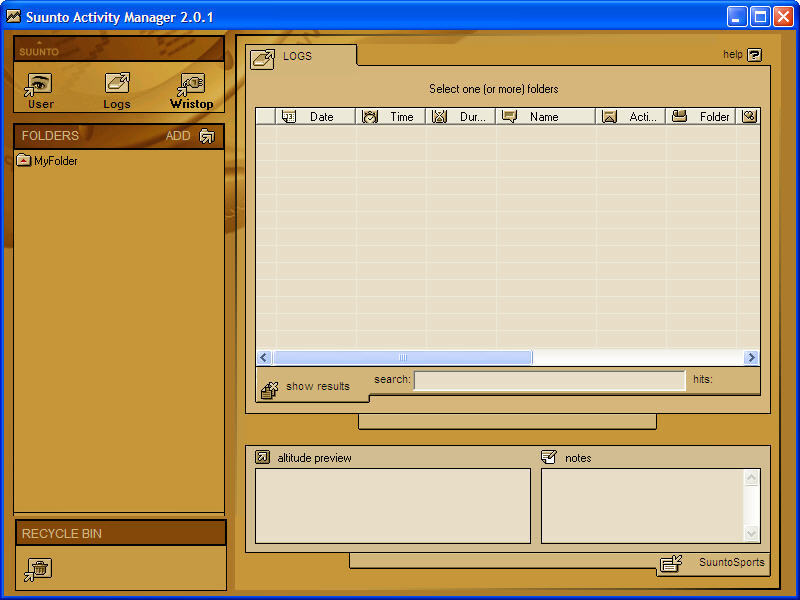Click the show results icon
800x600 pixels.
coord(269,389)
